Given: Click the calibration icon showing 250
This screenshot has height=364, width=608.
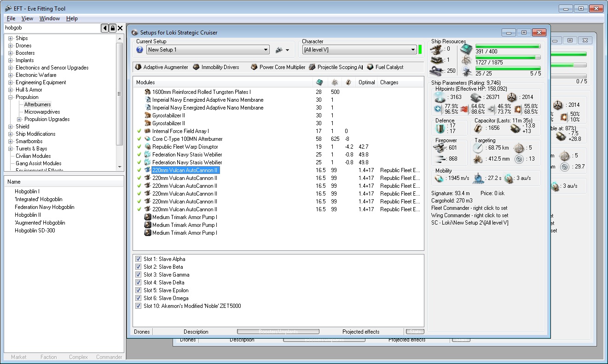Looking at the screenshot, I should (437, 71).
